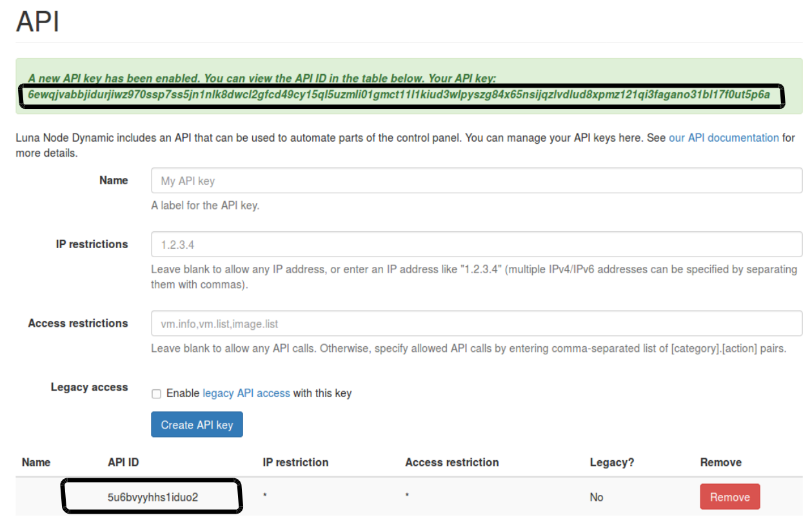This screenshot has height=524, width=812.
Task: Open the "our API documentation" link
Action: point(724,138)
